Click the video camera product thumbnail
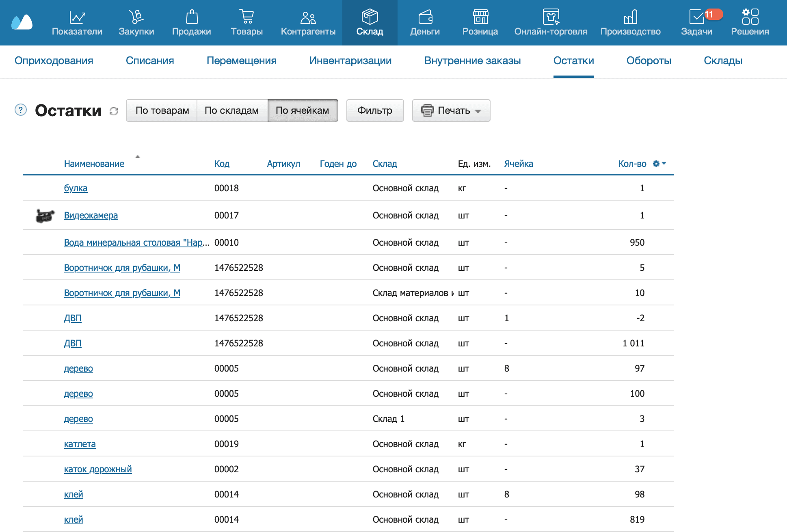The width and height of the screenshot is (787, 532). (x=44, y=216)
